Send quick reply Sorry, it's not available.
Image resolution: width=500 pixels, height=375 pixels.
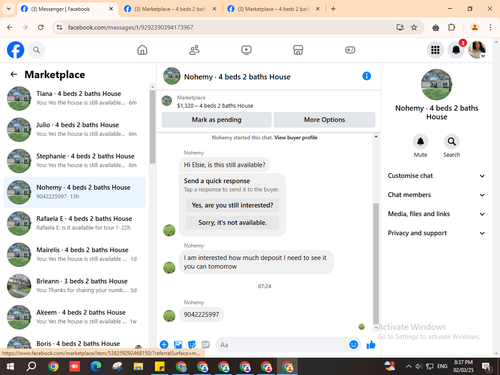pyautogui.click(x=232, y=222)
